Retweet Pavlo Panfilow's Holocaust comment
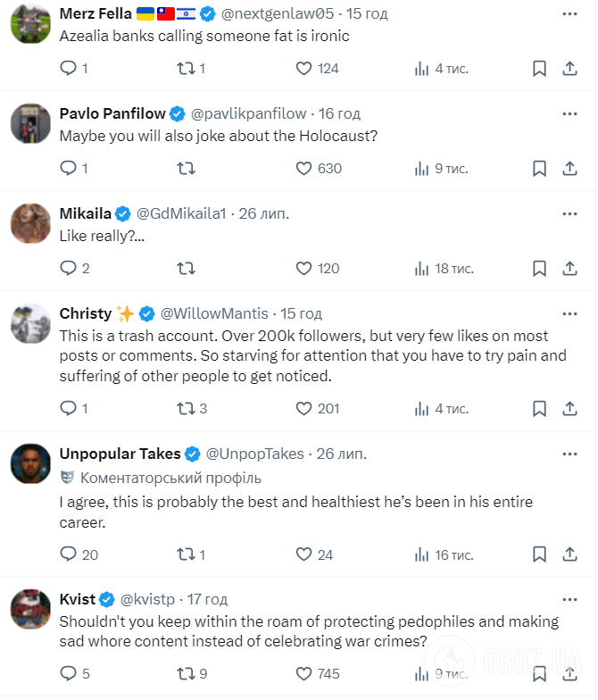The height and width of the screenshot is (700, 598). (x=187, y=169)
